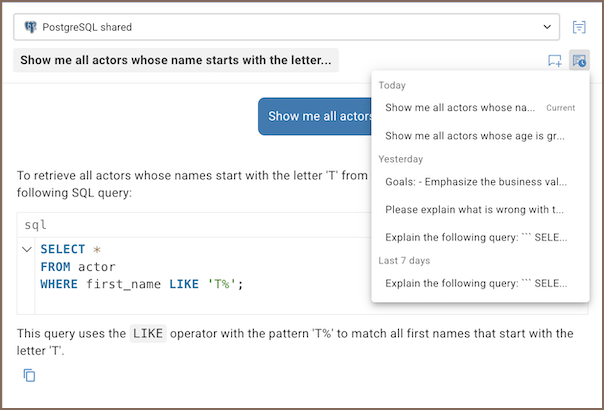Click the schema context icon beside connection selector
This screenshot has width=604, height=410.
[x=579, y=27]
